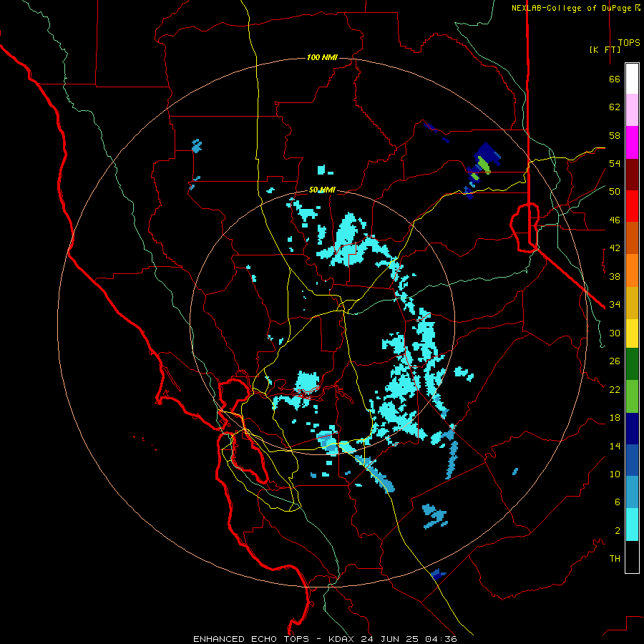Click the [K FT] units label
Screen dimensions: 644x644
(605, 50)
